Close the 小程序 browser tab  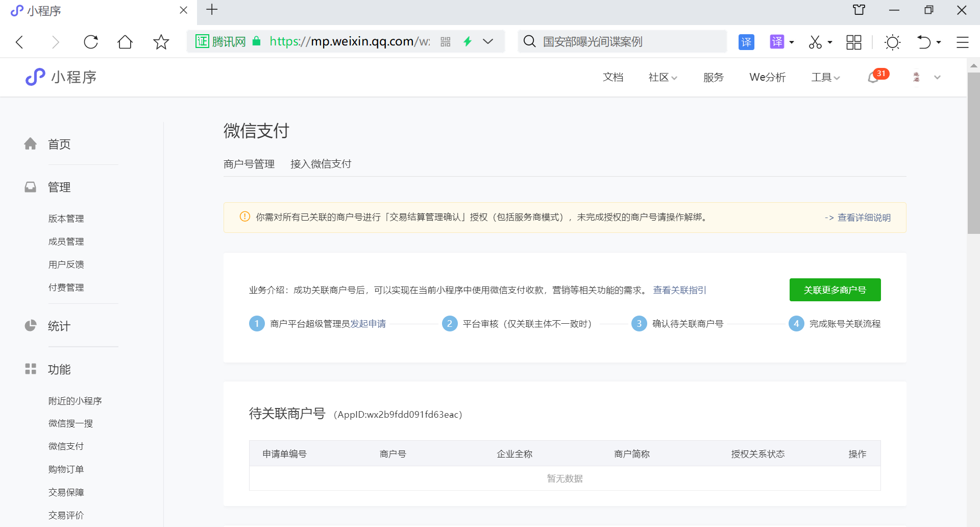tap(184, 10)
